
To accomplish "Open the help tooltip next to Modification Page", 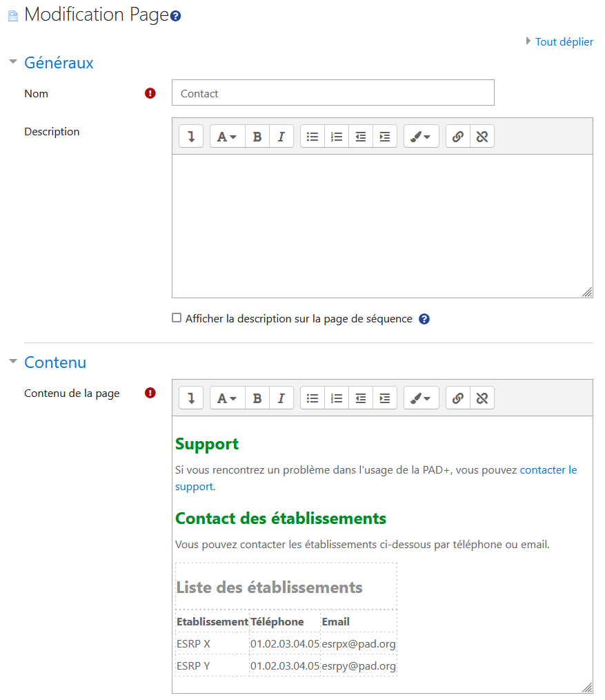I will click(175, 14).
